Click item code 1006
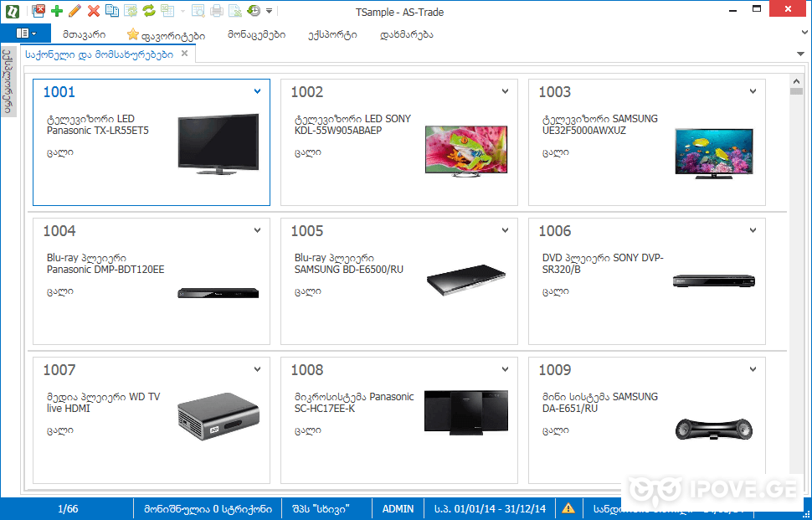The image size is (812, 520). 555,231
